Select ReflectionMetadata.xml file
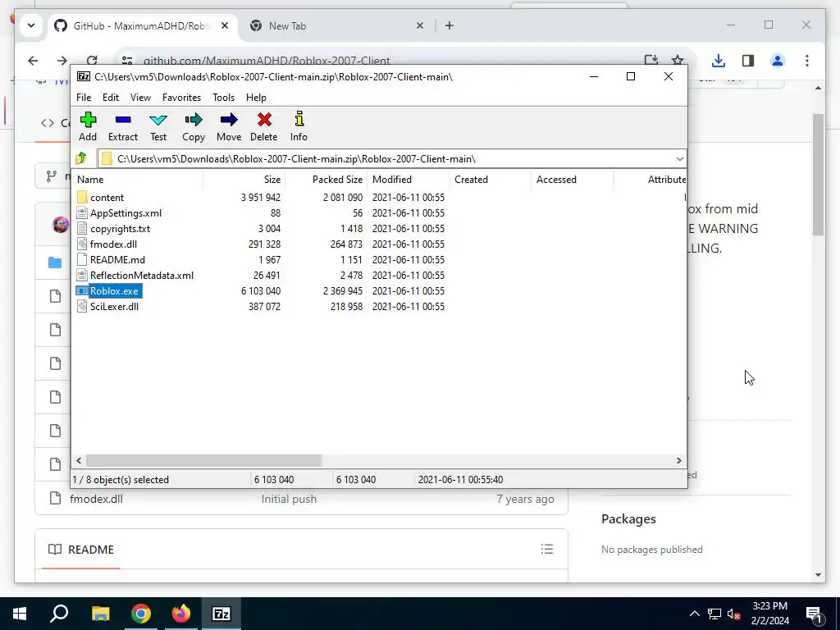The image size is (840, 630). coord(141,276)
